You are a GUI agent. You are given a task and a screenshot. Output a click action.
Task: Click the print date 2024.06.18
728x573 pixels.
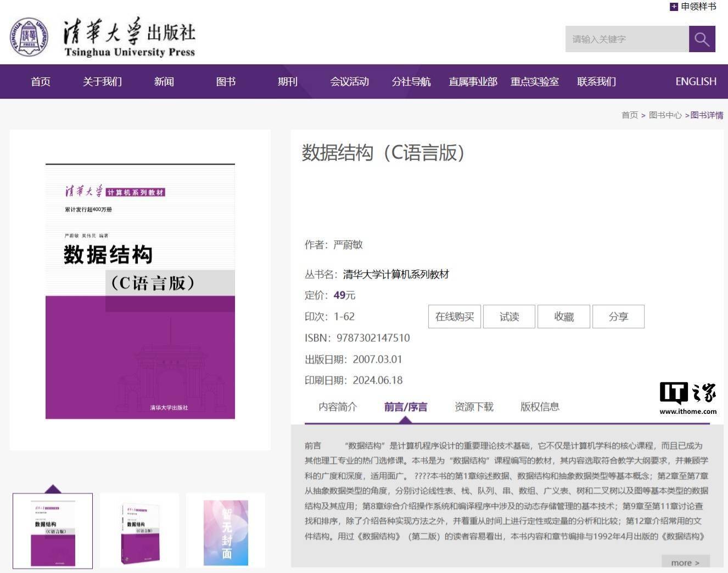coord(378,380)
